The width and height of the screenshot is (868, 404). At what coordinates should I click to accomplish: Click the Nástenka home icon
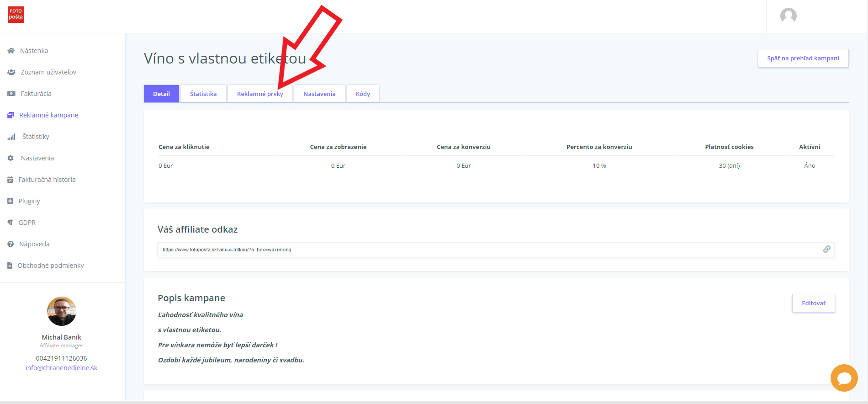[11, 51]
